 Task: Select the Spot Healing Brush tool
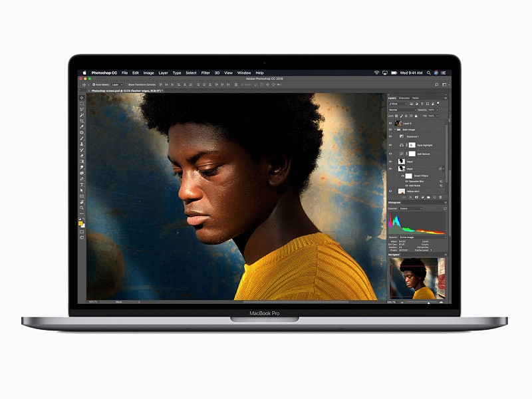point(82,132)
